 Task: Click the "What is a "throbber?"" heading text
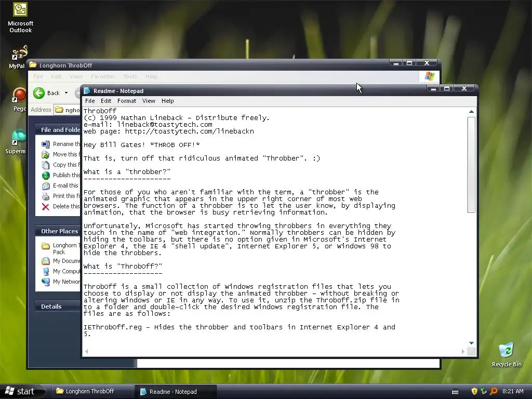tap(127, 171)
